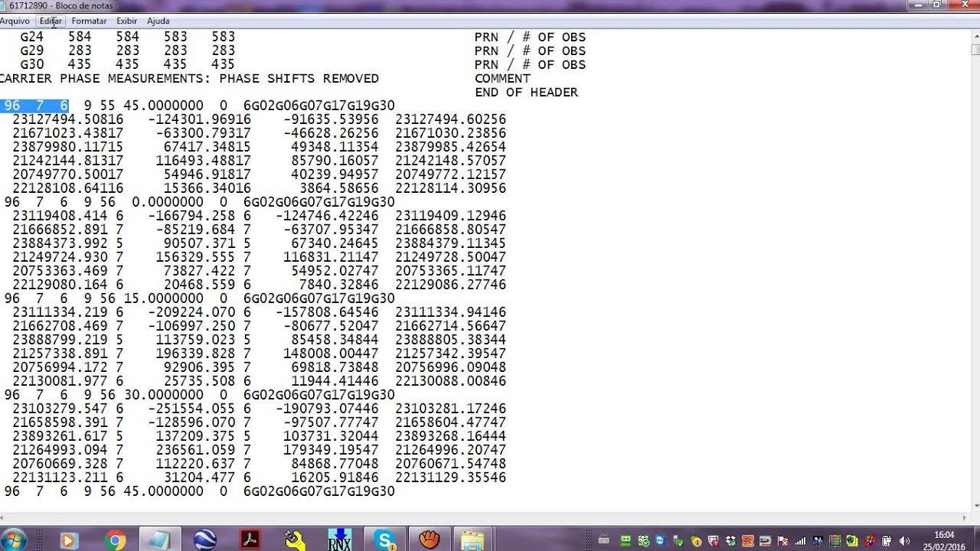Open the Editar menu
Screen dimensions: 980x551
[x=51, y=21]
